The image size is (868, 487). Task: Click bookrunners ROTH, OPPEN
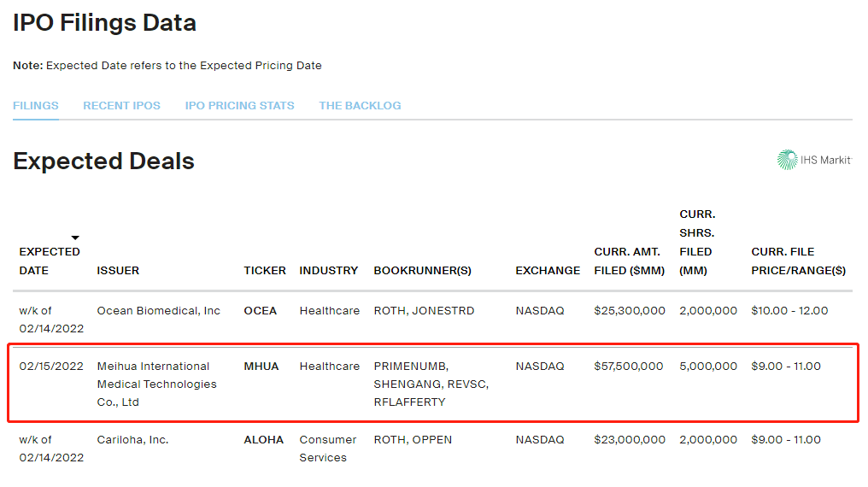(x=413, y=440)
